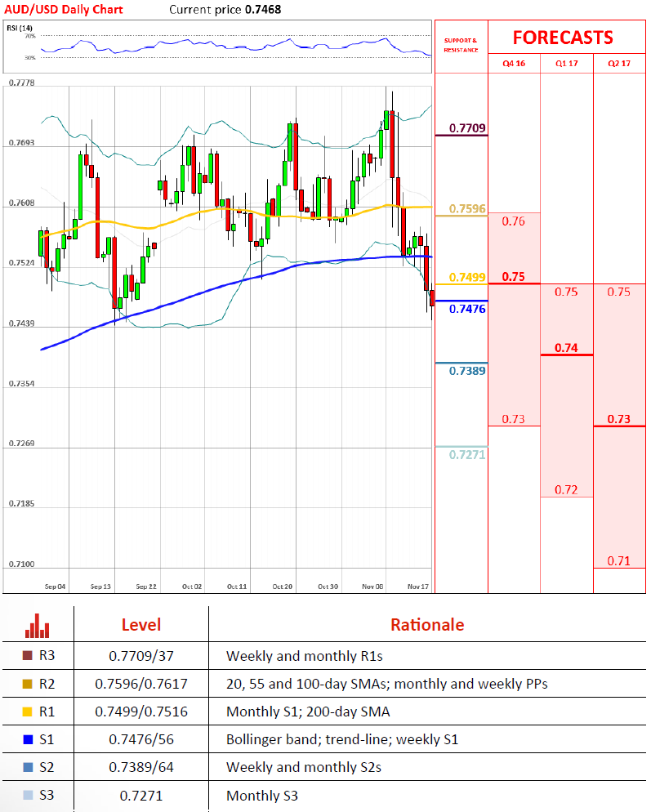651x812 pixels.
Task: Click the 0.7389/64 level cell
Action: tap(141, 767)
